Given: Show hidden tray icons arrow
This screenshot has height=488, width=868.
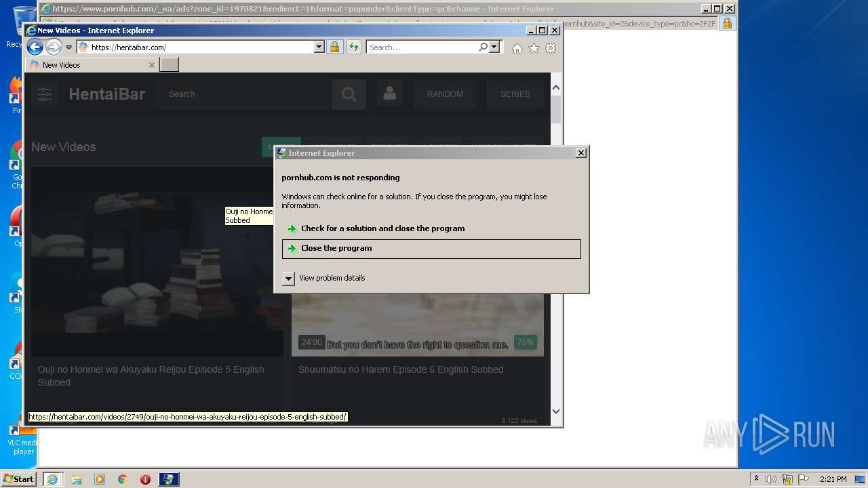Looking at the screenshot, I should pos(757,479).
